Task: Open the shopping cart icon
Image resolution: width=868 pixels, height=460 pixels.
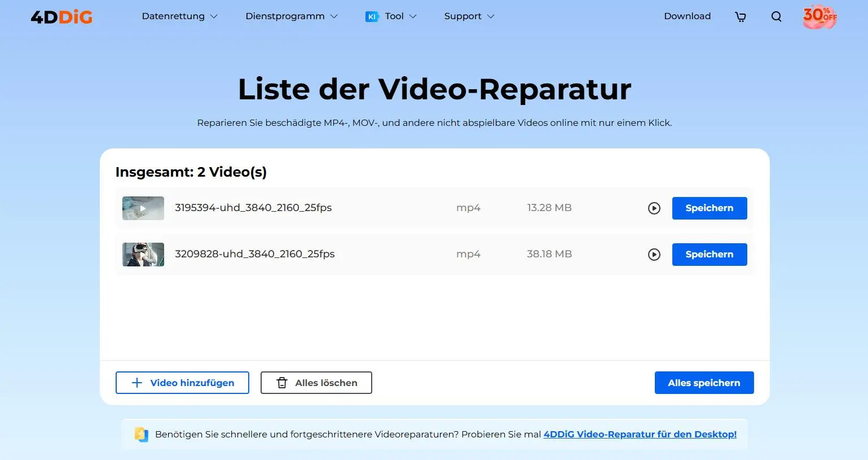Action: coord(741,17)
